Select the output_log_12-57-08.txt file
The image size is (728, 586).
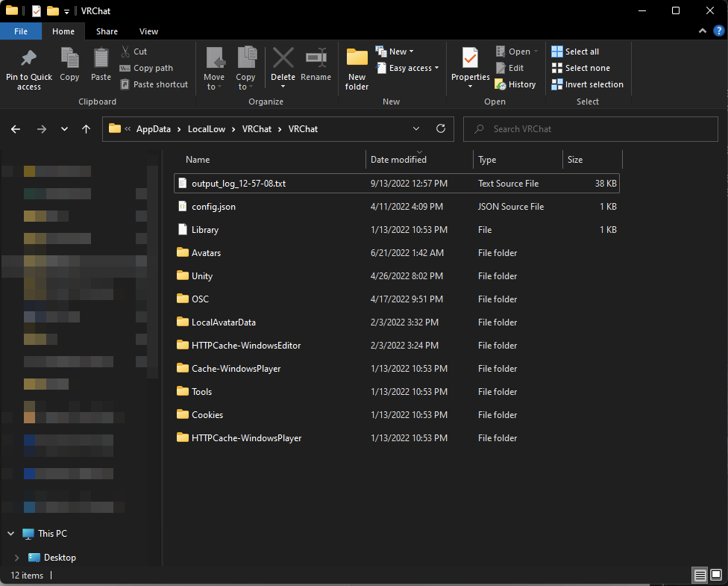point(397,184)
